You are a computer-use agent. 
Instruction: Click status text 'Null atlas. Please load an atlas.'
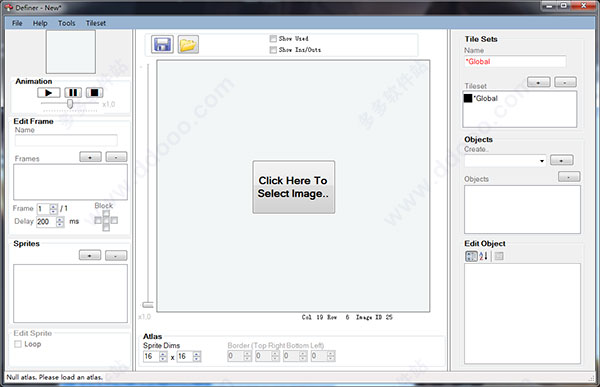click(x=55, y=377)
